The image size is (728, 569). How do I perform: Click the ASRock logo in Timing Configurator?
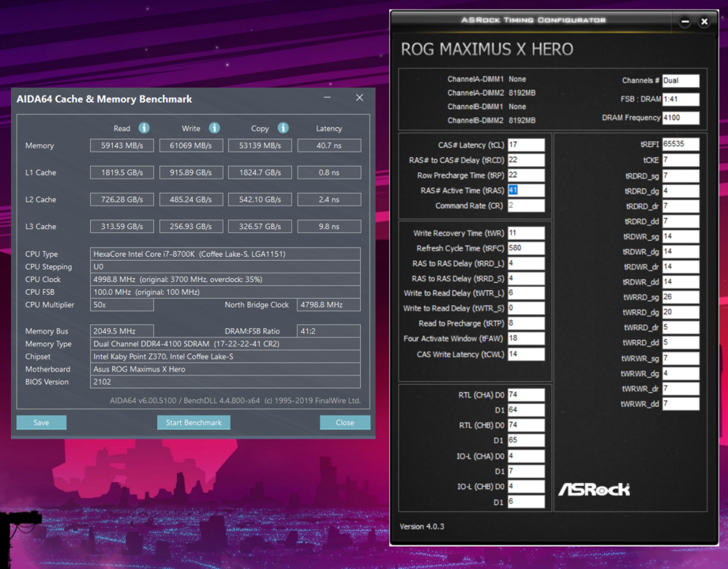(x=594, y=489)
